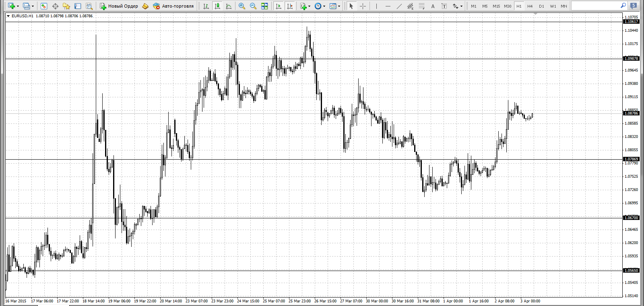The height and width of the screenshot is (306, 644).
Task: Toggle the Market Watch panel
Action: tap(44, 6)
